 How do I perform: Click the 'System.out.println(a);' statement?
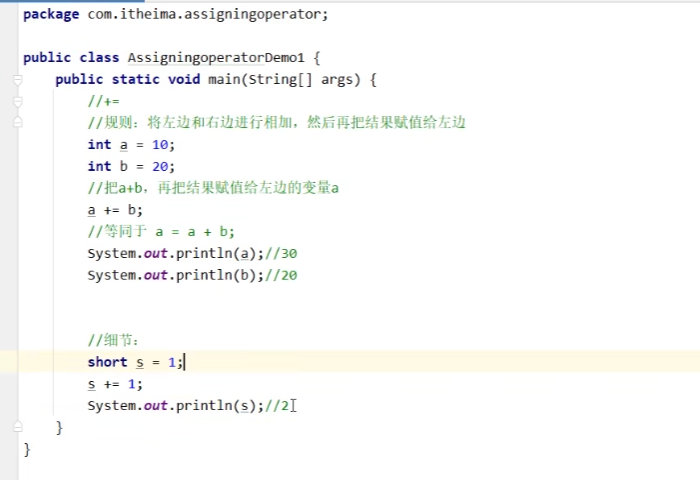pos(176,254)
